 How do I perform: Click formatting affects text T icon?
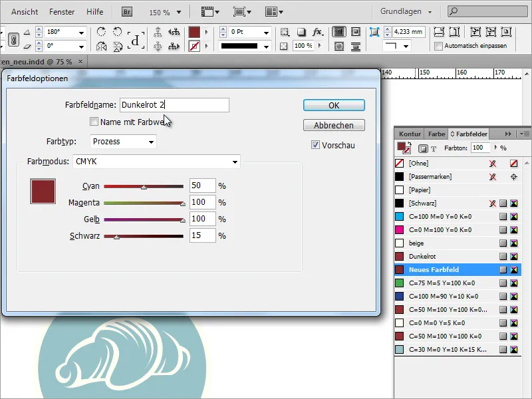click(434, 148)
